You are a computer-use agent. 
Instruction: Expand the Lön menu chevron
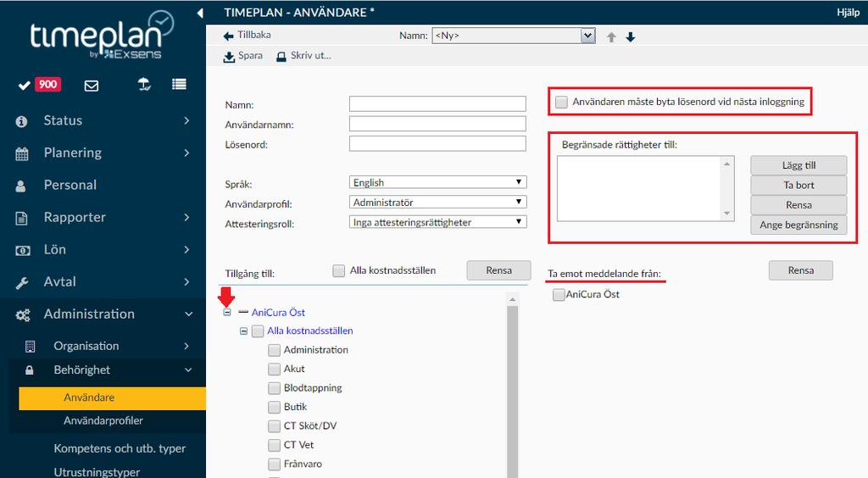point(186,249)
